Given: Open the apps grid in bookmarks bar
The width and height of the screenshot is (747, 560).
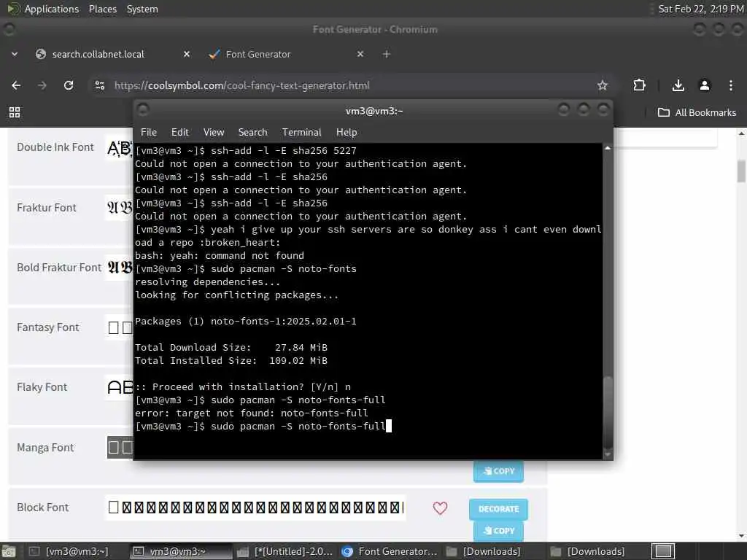Looking at the screenshot, I should pos(15,112).
